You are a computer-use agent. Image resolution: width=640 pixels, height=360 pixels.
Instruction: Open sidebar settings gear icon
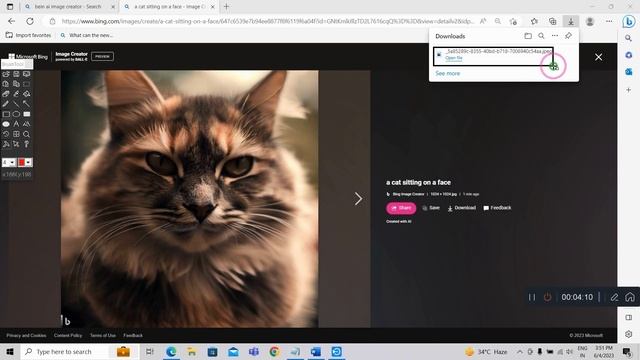[x=629, y=334]
